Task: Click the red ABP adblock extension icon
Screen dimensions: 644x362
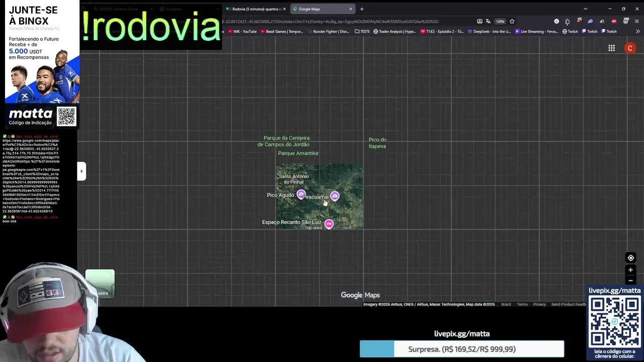Action: click(x=614, y=21)
